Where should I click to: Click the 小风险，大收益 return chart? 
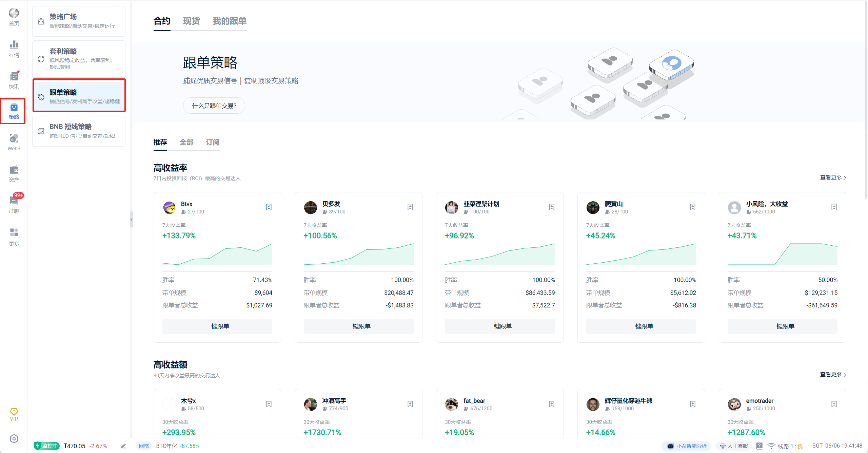[783, 254]
